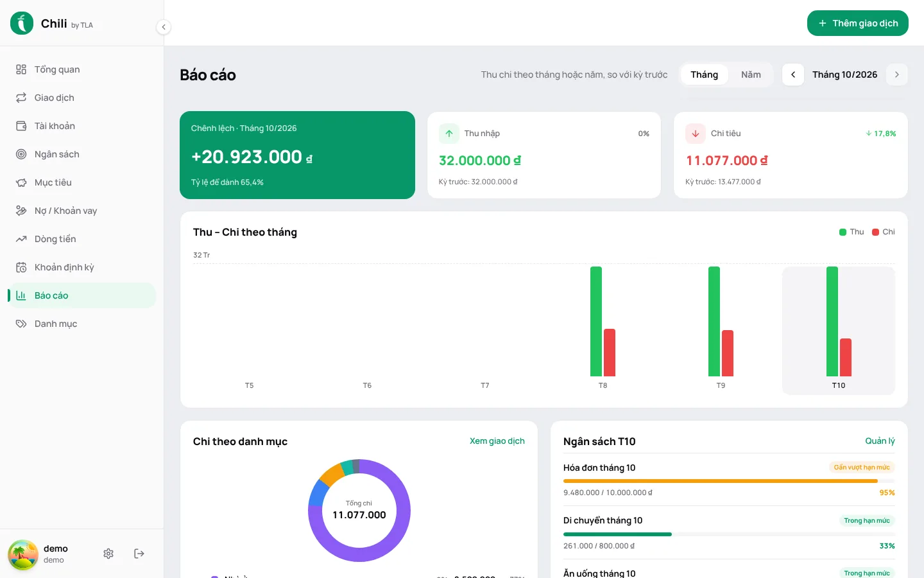Image resolution: width=924 pixels, height=578 pixels.
Task: Select Báo cáo chart icon
Action: pos(21,295)
